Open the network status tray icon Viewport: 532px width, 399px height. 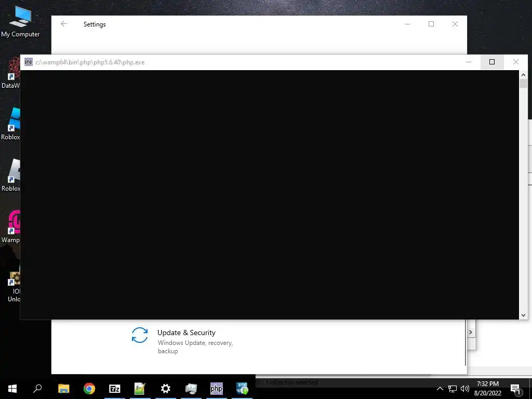[x=453, y=389]
